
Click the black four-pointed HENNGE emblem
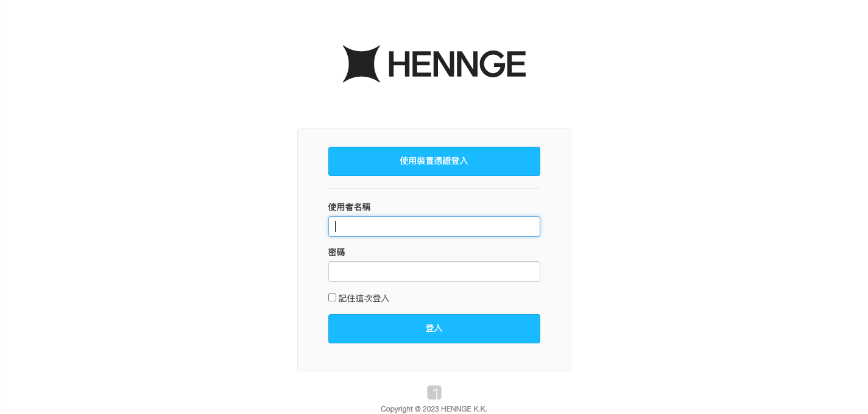coord(361,64)
